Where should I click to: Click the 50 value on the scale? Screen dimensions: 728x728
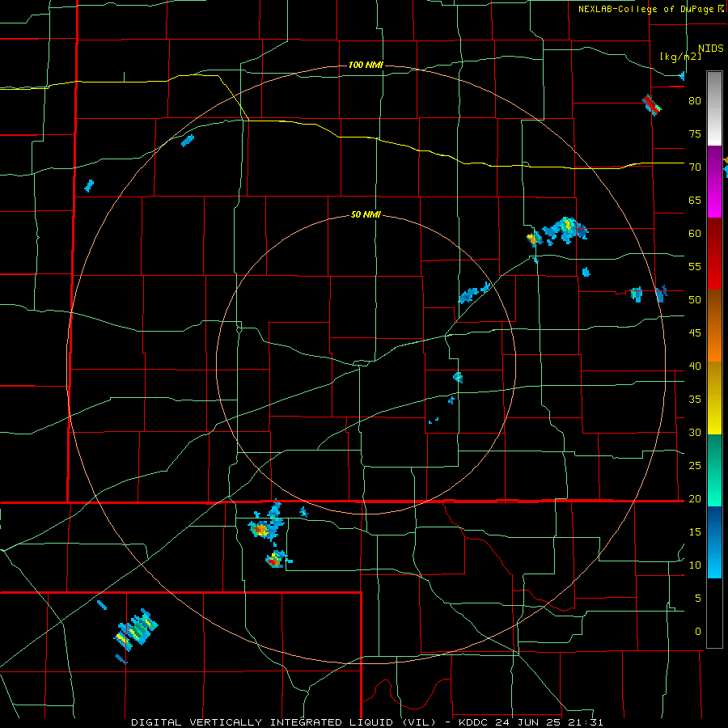(695, 300)
